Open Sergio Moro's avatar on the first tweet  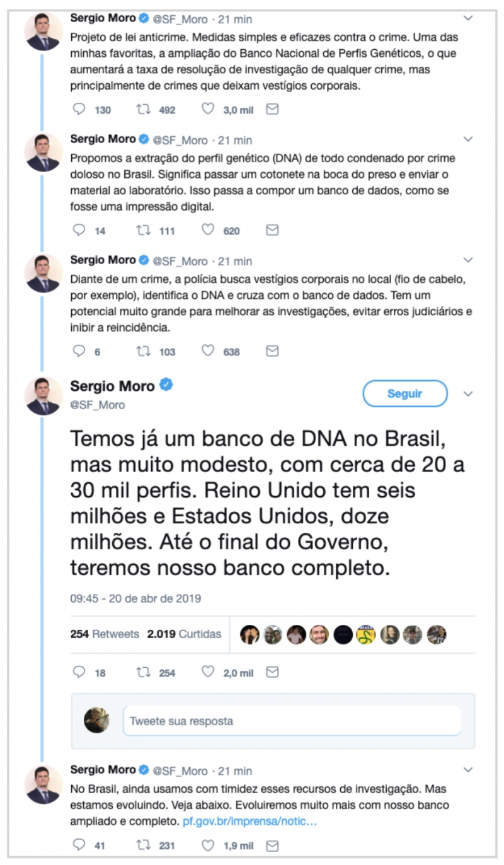pos(43,31)
